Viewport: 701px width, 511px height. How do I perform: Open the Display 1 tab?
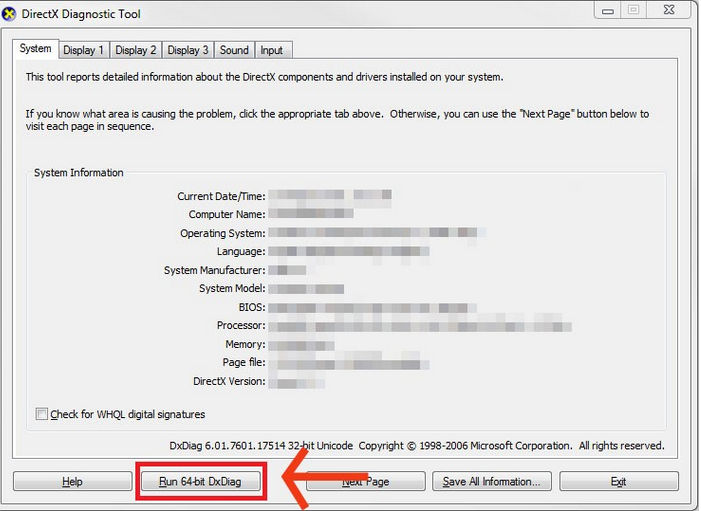pos(84,50)
